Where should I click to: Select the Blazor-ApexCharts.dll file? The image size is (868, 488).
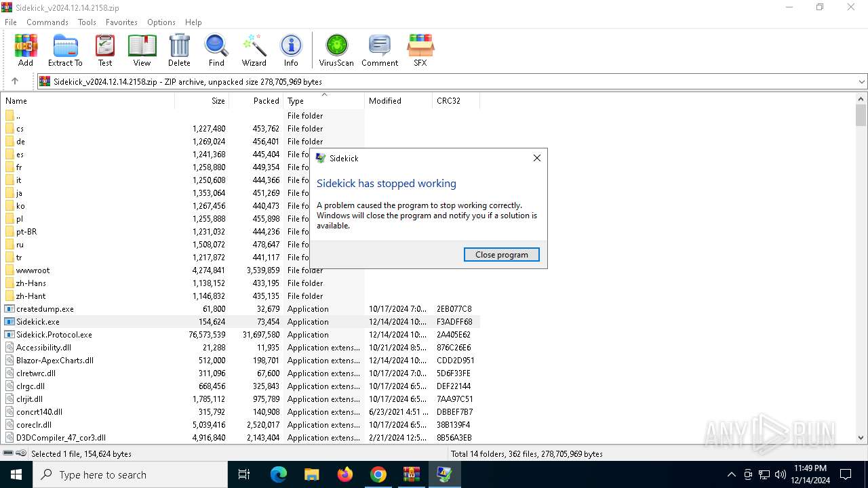click(241, 360)
